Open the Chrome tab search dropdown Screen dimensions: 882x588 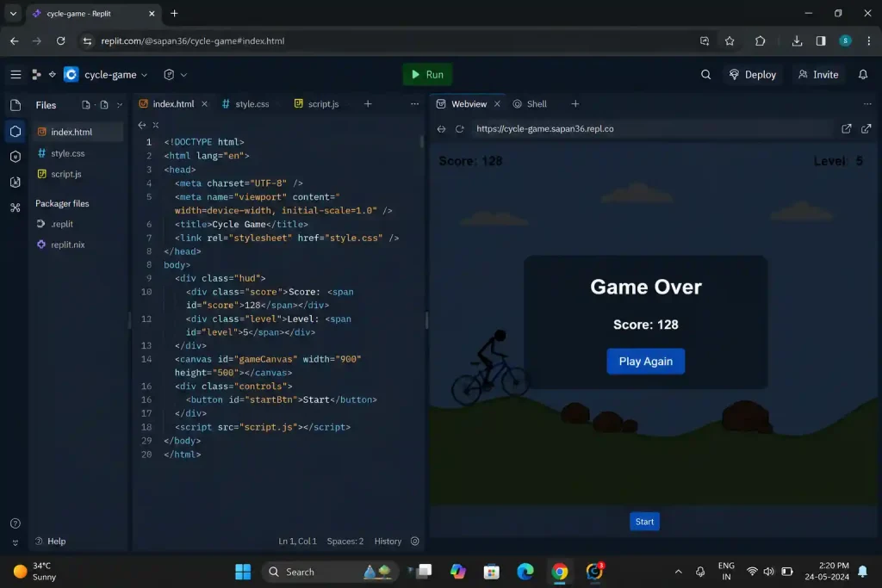[x=13, y=14]
